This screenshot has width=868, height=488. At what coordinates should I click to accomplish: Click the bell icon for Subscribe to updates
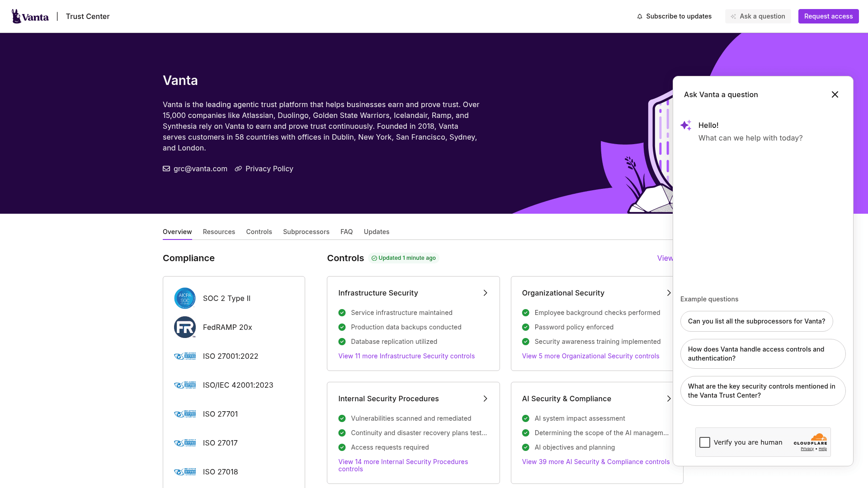[640, 16]
